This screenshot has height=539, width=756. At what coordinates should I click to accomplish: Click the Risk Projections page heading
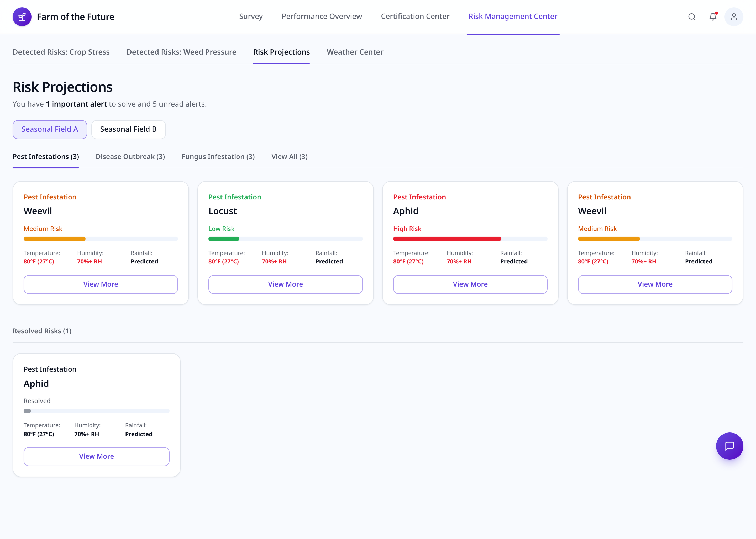[63, 87]
